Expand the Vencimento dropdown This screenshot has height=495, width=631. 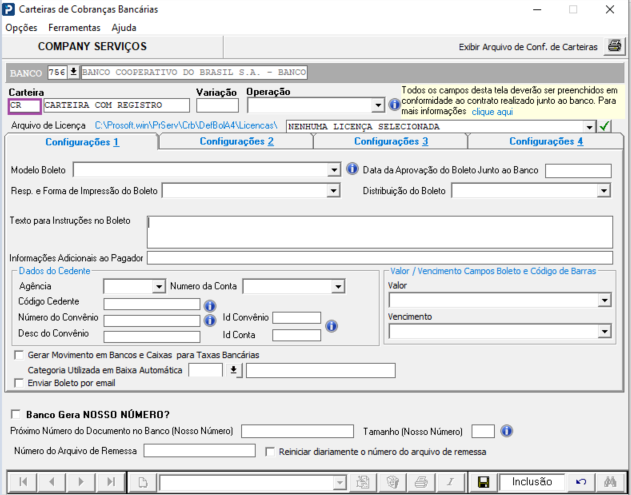coord(604,332)
